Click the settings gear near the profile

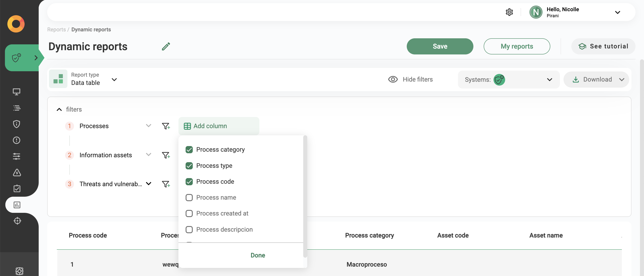tap(509, 12)
